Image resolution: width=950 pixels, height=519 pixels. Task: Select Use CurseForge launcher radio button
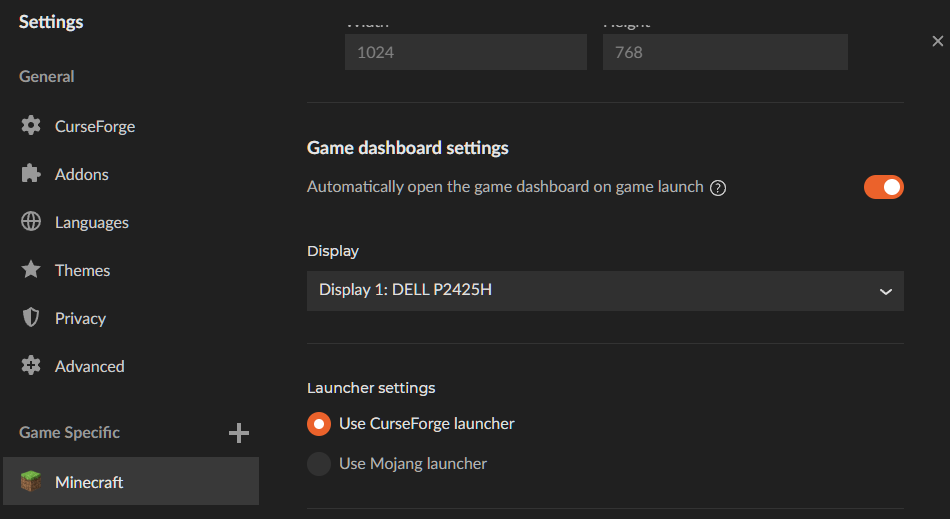coord(319,424)
